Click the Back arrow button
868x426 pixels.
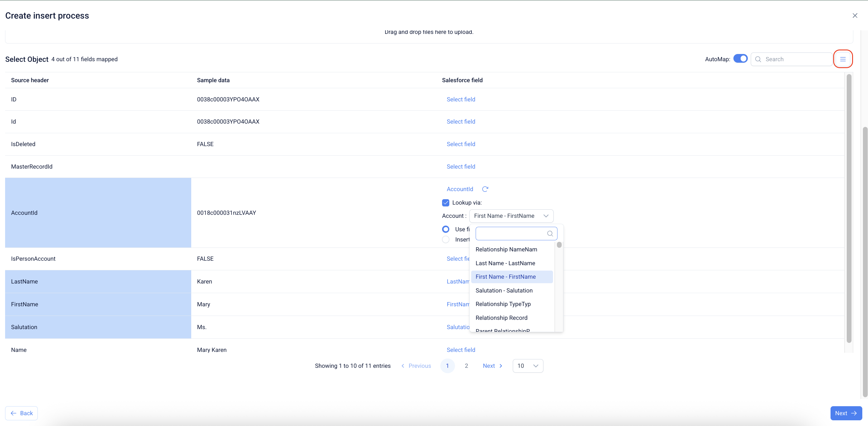tap(22, 413)
